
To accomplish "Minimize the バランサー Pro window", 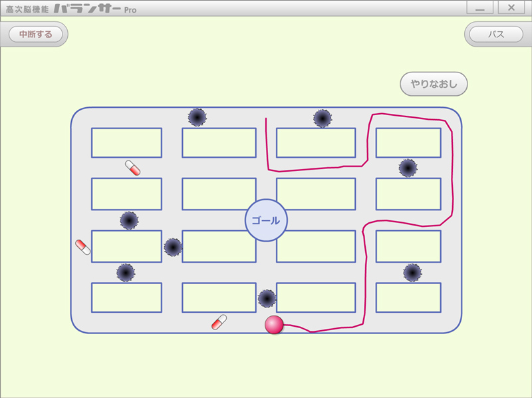I will point(479,7).
